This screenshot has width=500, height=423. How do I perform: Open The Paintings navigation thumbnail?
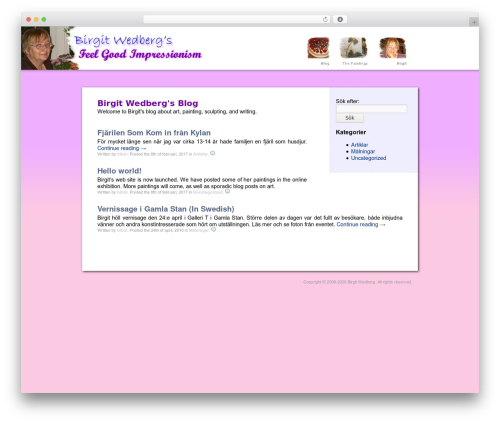point(354,47)
